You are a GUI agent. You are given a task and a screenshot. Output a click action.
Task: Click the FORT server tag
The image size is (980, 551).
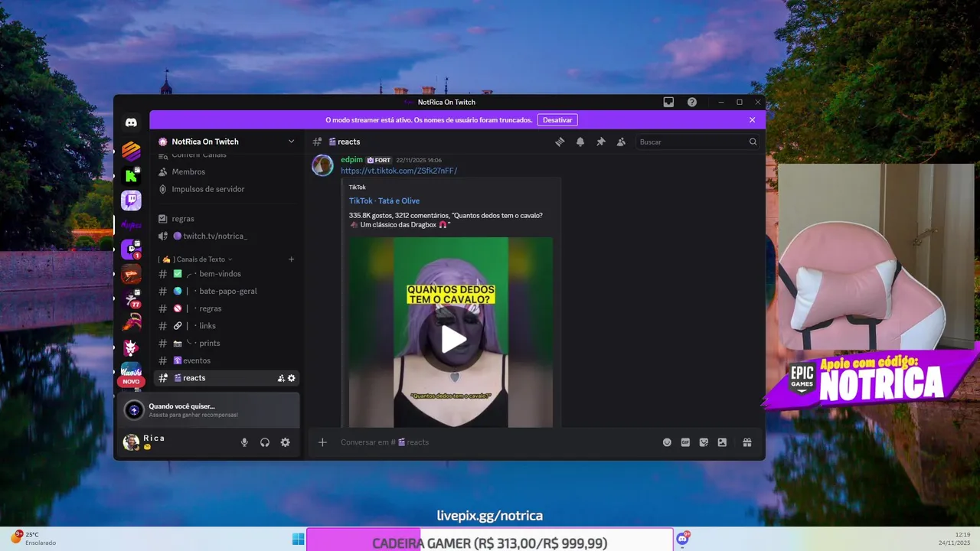(379, 160)
